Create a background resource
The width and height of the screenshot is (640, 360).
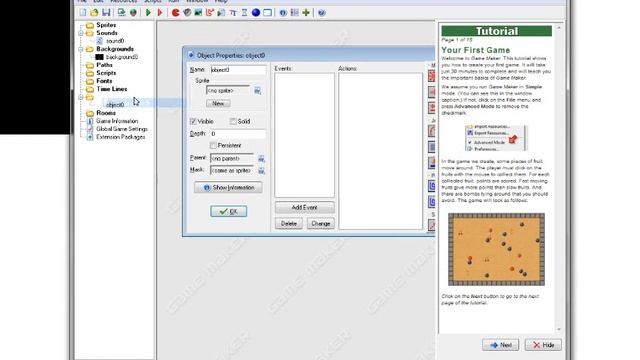pos(198,13)
